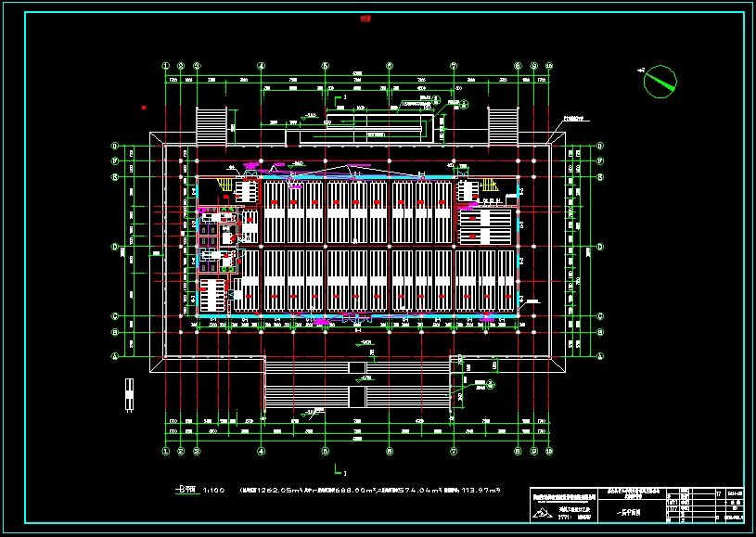
Task: Select top grid axis bubble 1
Action: [166, 66]
